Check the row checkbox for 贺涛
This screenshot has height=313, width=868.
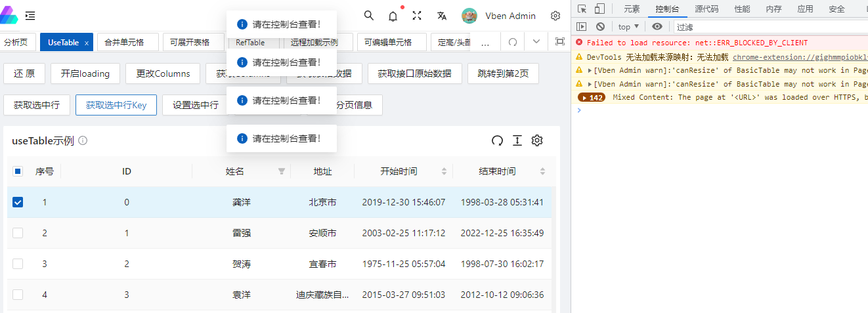pyautogui.click(x=18, y=264)
